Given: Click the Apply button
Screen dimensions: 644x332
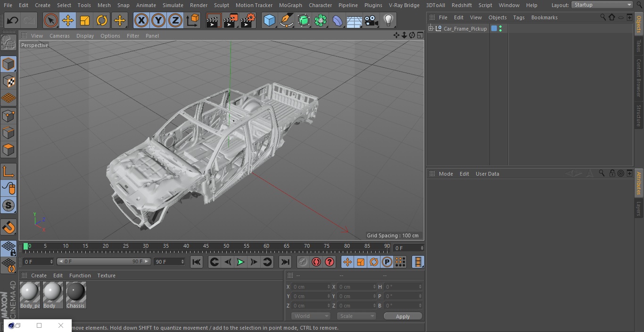Looking at the screenshot, I should (403, 316).
